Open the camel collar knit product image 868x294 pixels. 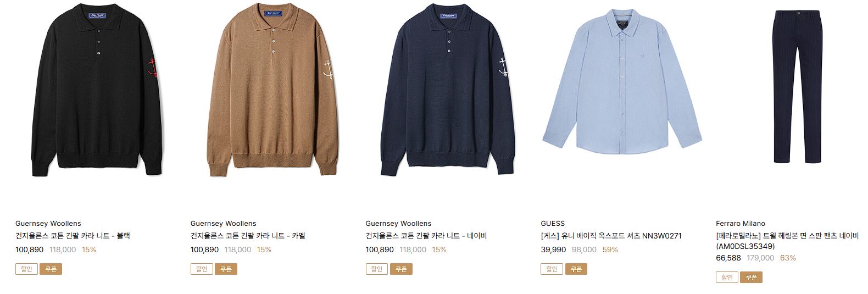(x=272, y=91)
